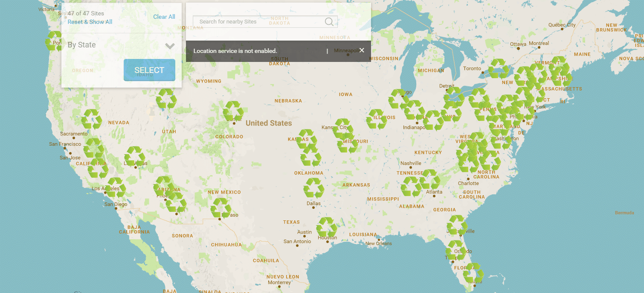This screenshot has height=293, width=644.
Task: Click the SELECT button
Action: tap(149, 70)
